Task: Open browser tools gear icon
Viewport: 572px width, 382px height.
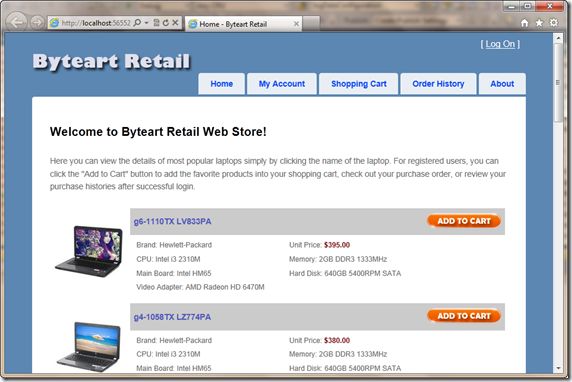Action: pos(554,23)
